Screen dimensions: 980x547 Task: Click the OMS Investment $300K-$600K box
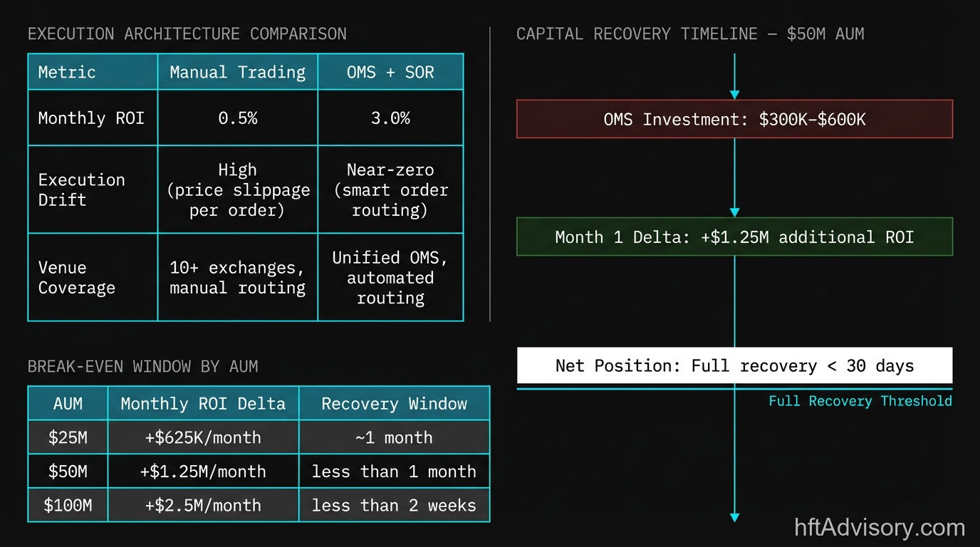click(734, 119)
